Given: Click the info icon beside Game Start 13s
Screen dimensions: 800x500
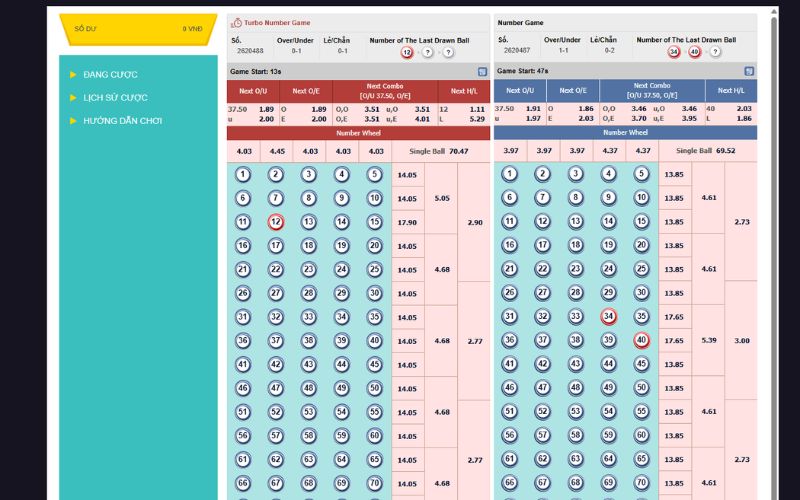Looking at the screenshot, I should pyautogui.click(x=482, y=72).
